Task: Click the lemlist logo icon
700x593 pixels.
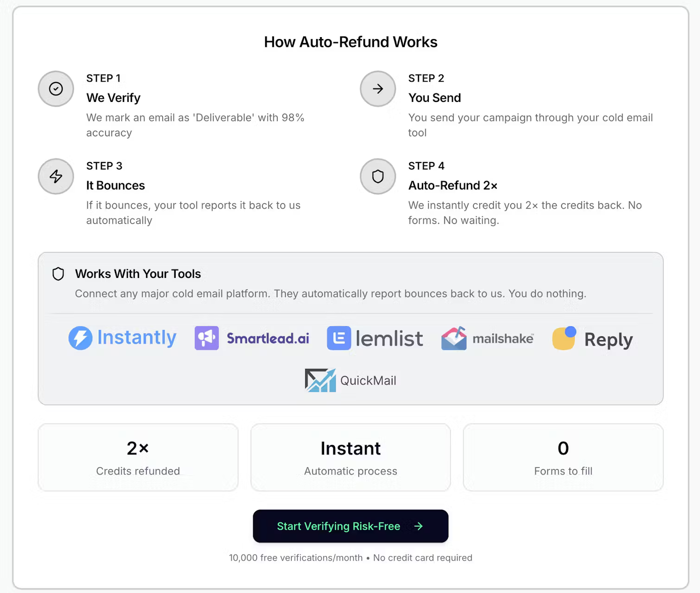Action: click(339, 338)
